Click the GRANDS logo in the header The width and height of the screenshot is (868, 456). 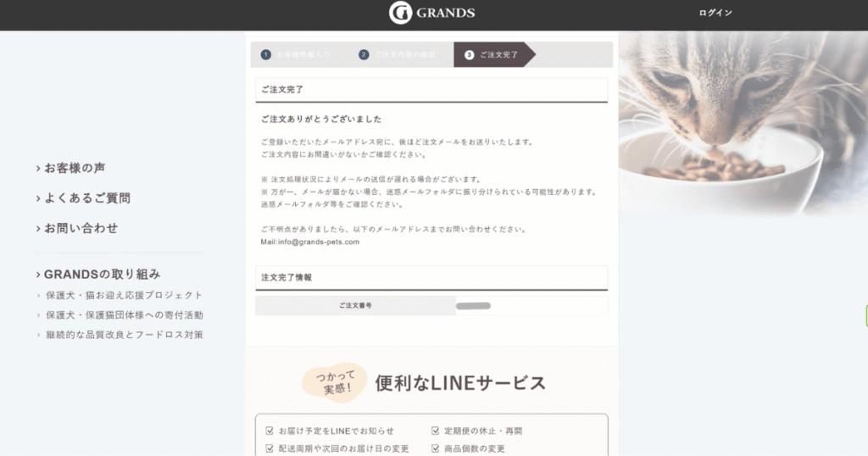[431, 13]
